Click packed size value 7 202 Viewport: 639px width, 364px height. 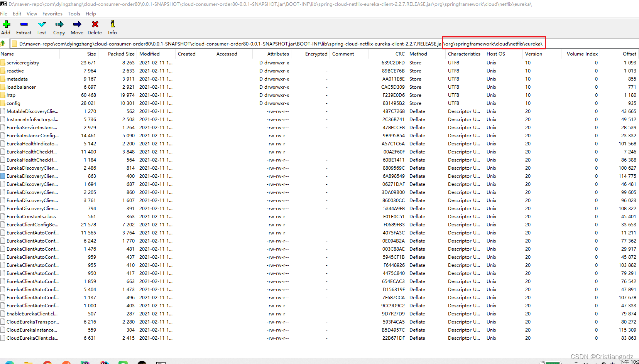[x=128, y=225]
